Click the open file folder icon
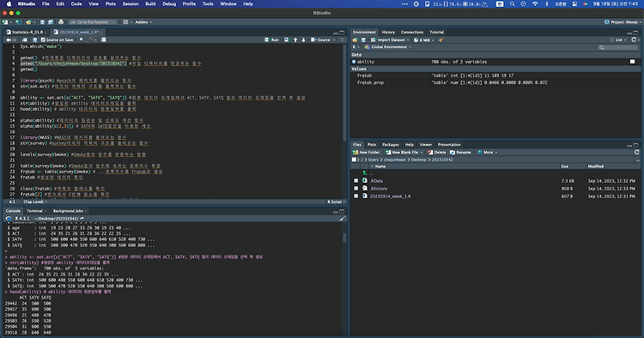The image size is (644, 338). (x=28, y=22)
